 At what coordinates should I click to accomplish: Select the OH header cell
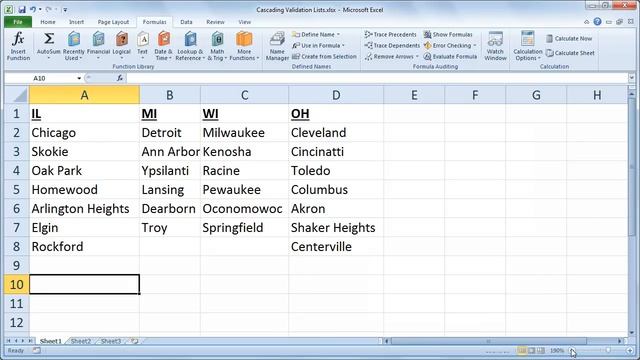coord(336,114)
